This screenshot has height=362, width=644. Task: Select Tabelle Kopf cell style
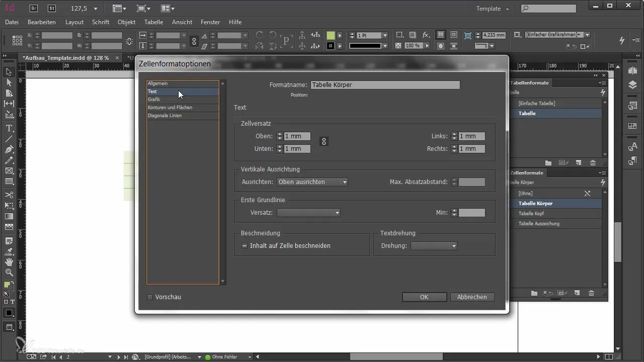(531, 214)
